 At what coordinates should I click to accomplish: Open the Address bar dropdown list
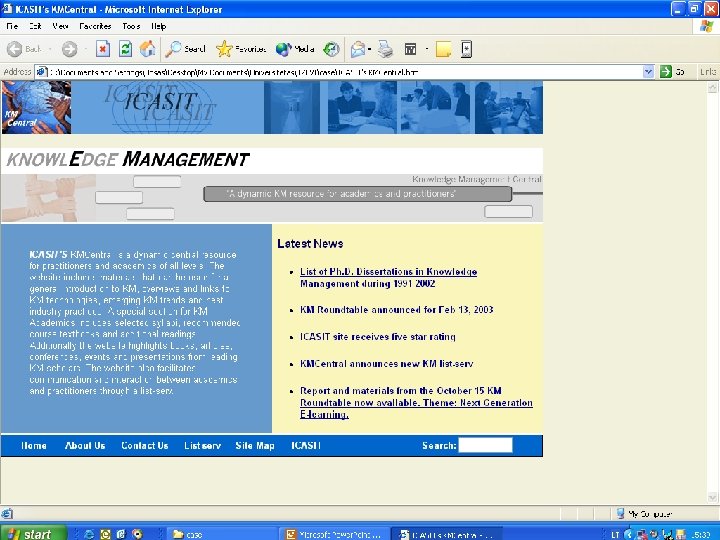coord(648,72)
